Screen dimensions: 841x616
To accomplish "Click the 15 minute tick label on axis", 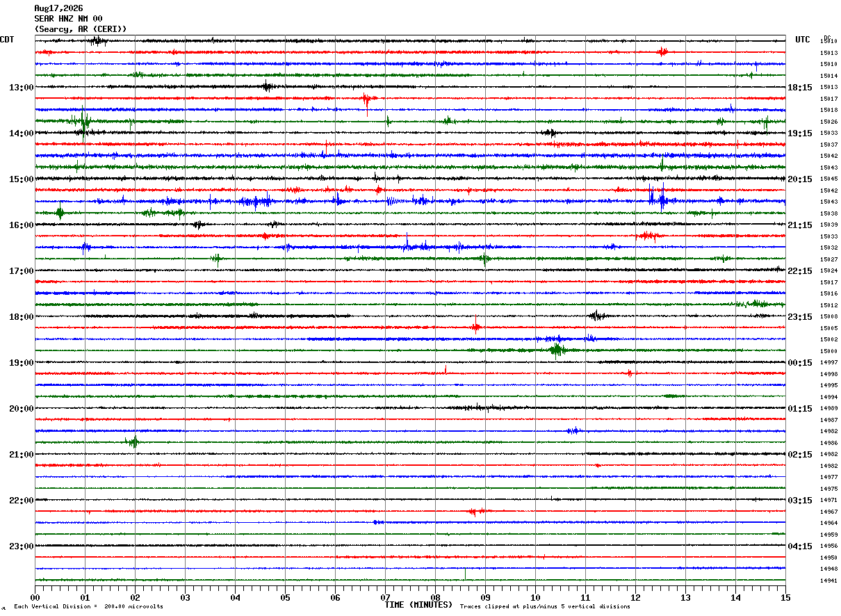I will 785,597.
